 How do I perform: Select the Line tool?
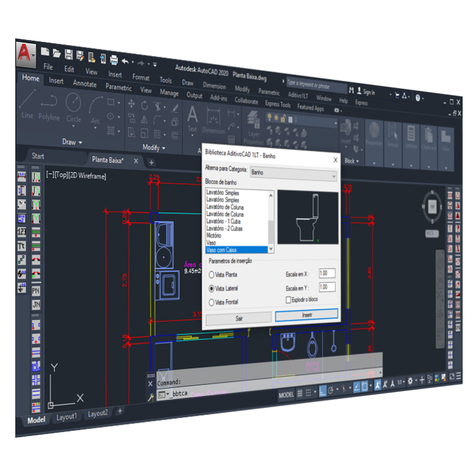(x=27, y=105)
